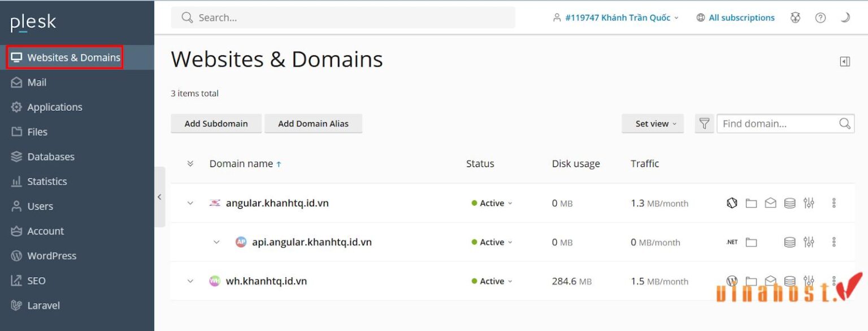Screen dimensions: 868x331
Task: Open the Set view dropdown
Action: 653,124
